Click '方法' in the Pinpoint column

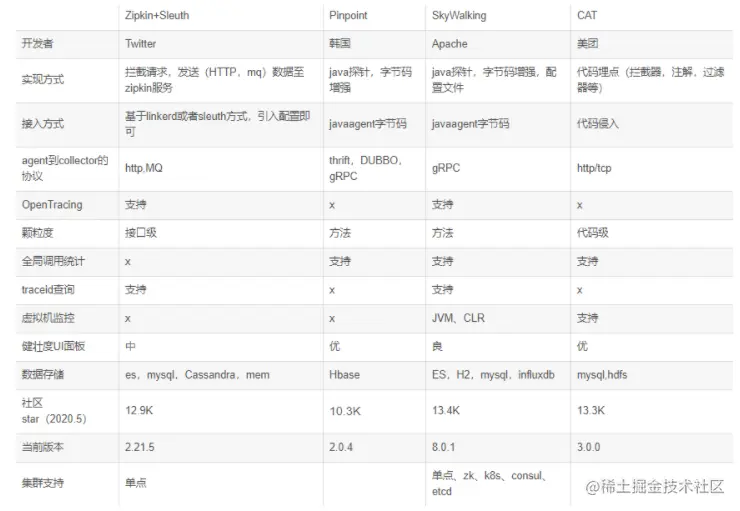point(340,233)
